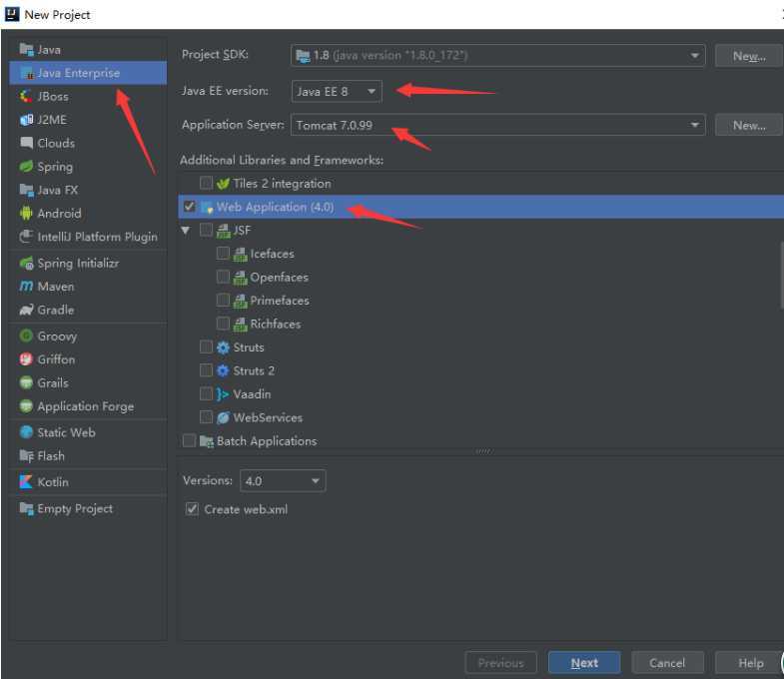
Task: Click the Application Forge icon
Action: [26, 406]
